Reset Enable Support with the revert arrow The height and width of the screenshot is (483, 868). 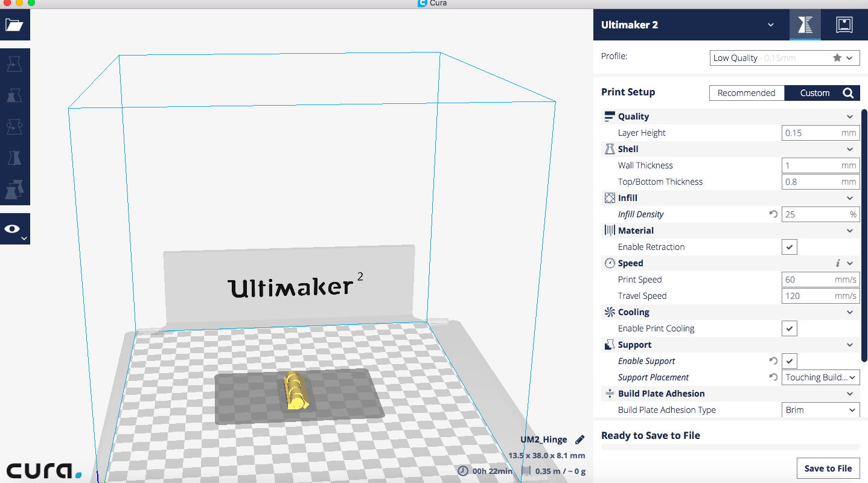pos(773,360)
